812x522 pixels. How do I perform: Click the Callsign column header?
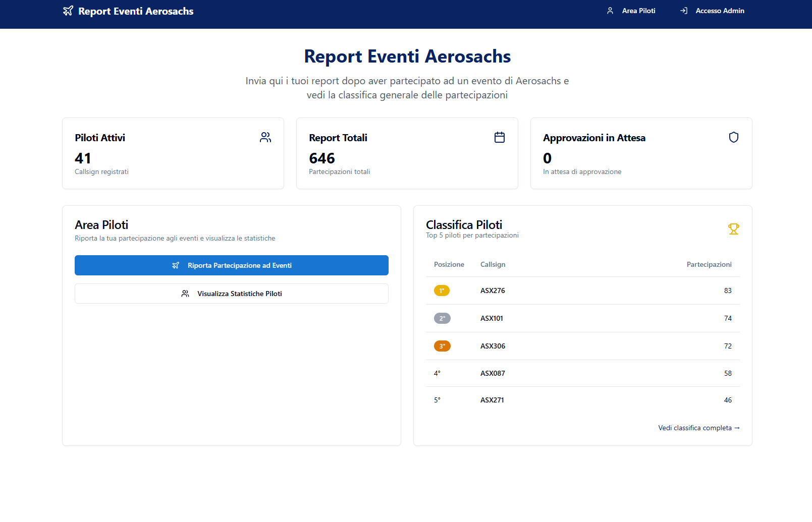click(493, 264)
